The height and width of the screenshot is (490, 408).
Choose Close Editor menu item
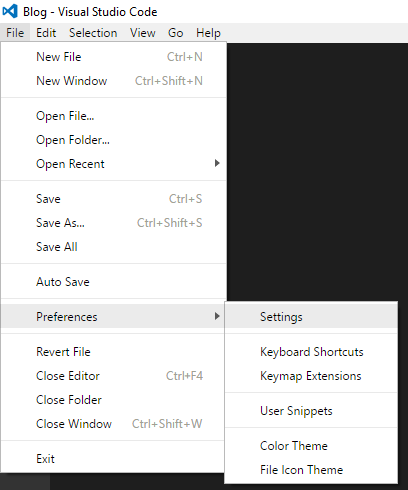pos(114,376)
